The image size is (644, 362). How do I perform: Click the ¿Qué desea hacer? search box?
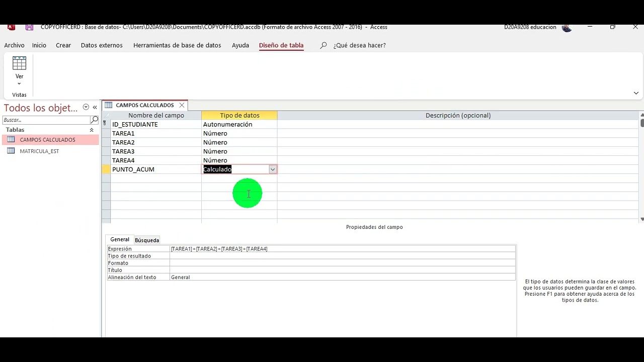click(x=359, y=45)
